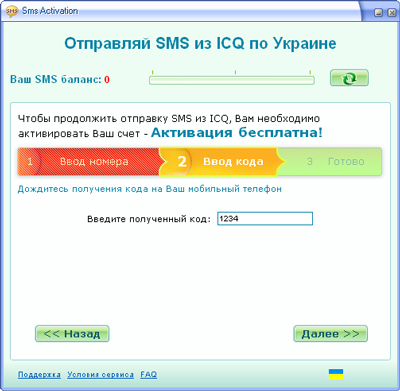This screenshot has height=391, width=400.
Task: Click the received code input field
Action: tap(265, 219)
